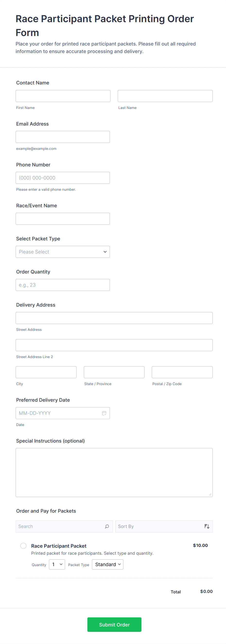Click the sort arrows icon in Sort By
The width and height of the screenshot is (226, 644).
(207, 526)
